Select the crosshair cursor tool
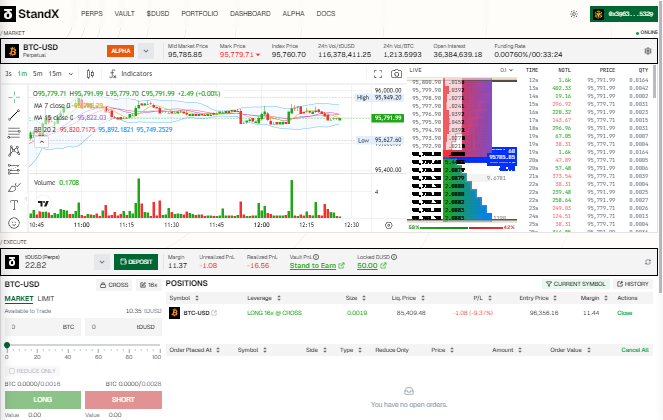 point(14,97)
